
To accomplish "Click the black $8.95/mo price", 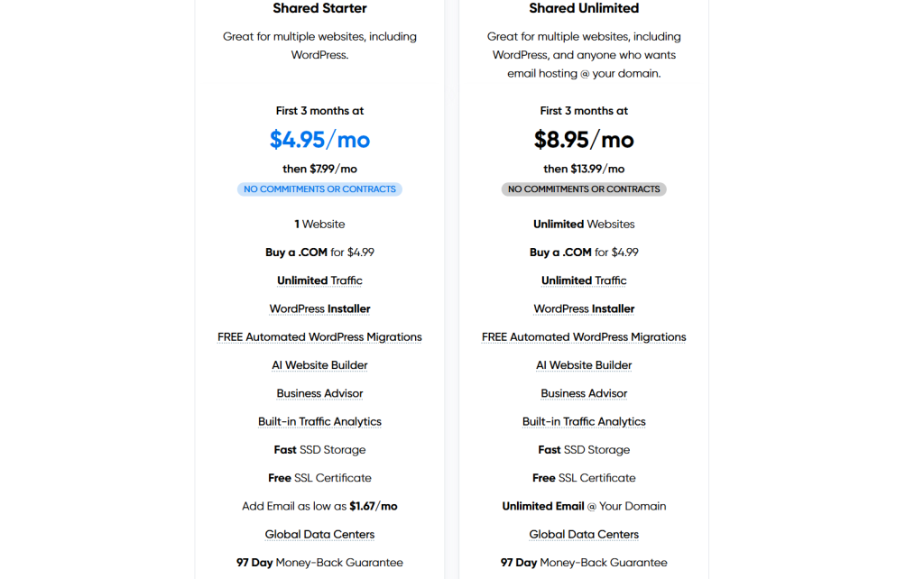I will (x=584, y=140).
